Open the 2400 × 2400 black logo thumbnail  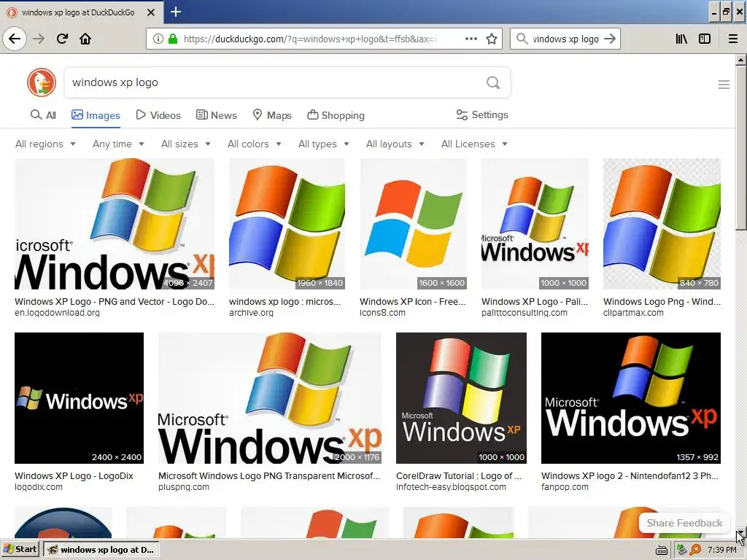(x=79, y=398)
